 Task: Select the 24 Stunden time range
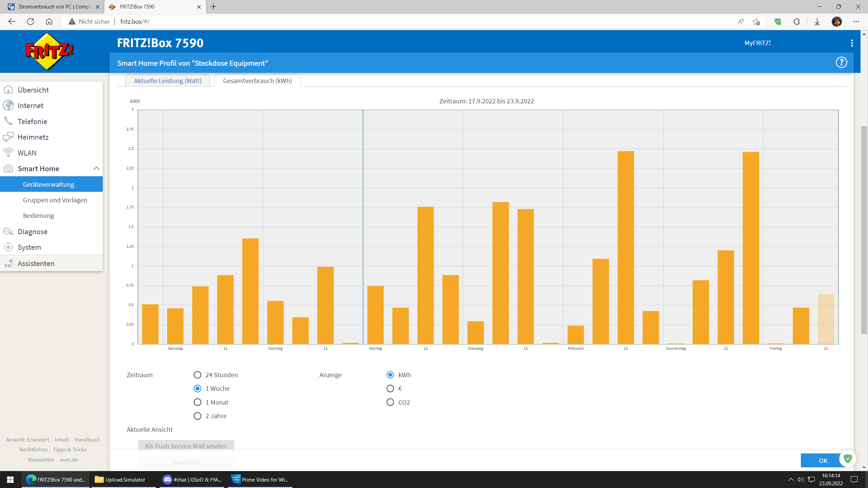click(197, 375)
